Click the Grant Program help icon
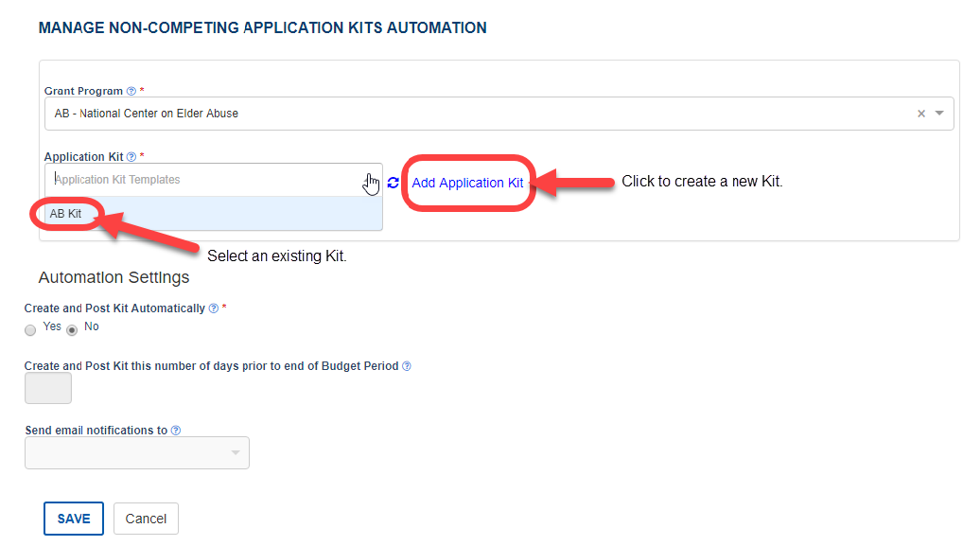Image resolution: width=980 pixels, height=546 pixels. pyautogui.click(x=131, y=92)
